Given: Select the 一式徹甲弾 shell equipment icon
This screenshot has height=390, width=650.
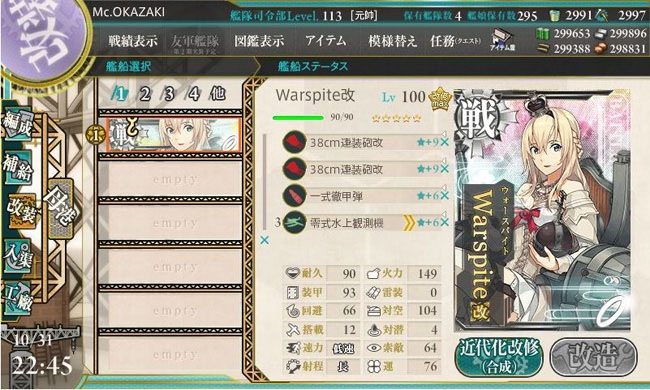Looking at the screenshot, I should [294, 196].
